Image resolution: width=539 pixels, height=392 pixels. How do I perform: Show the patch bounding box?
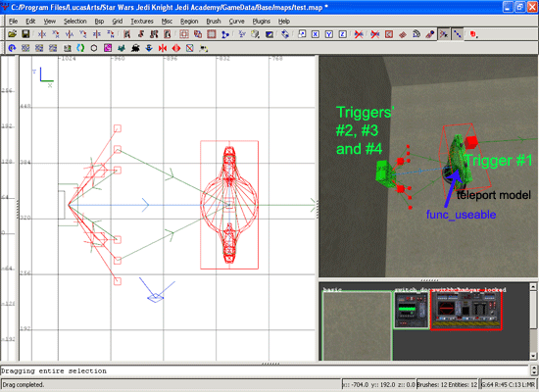coord(389,34)
